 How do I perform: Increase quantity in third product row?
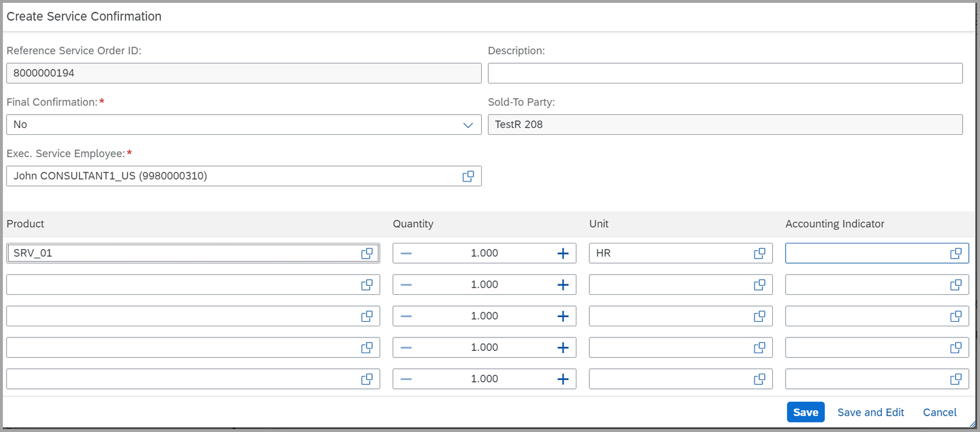coord(563,316)
